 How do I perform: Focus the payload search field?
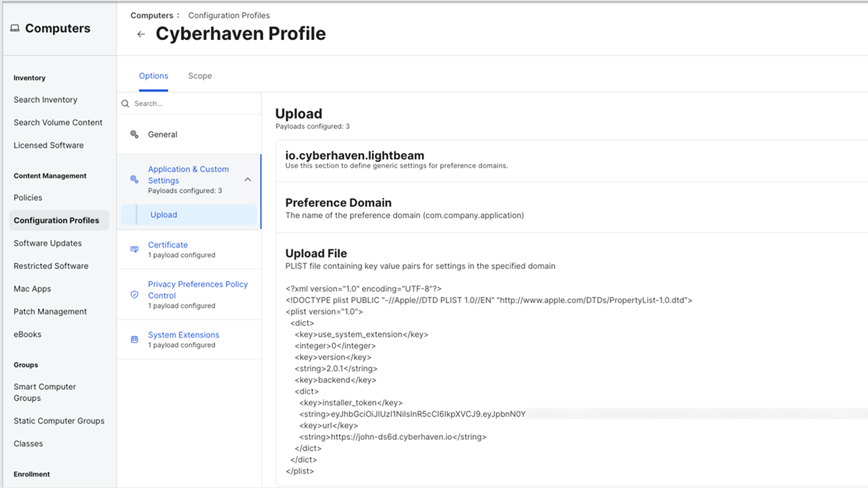pos(193,104)
